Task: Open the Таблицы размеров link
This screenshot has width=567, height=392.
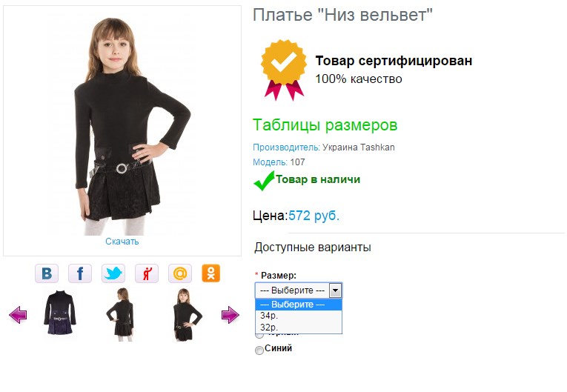Action: point(325,124)
